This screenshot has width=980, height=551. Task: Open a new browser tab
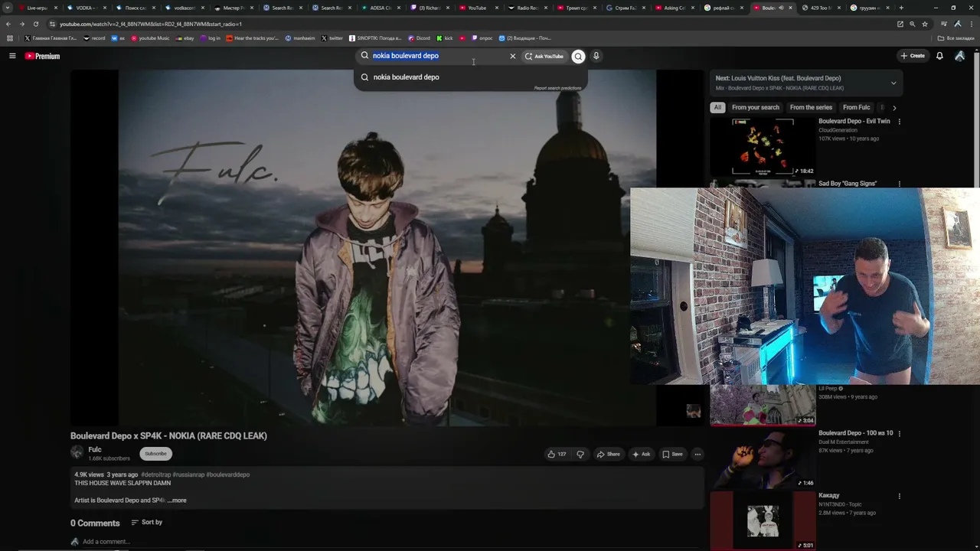tap(901, 8)
